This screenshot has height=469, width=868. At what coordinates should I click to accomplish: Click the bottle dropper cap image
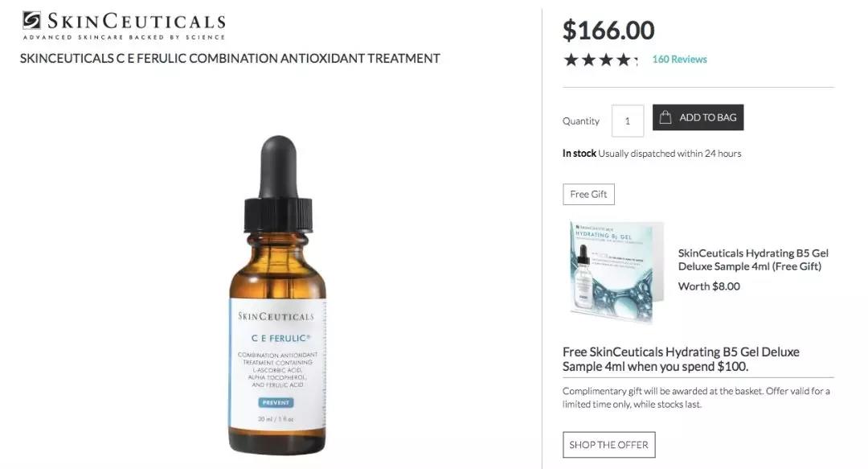pos(278,184)
